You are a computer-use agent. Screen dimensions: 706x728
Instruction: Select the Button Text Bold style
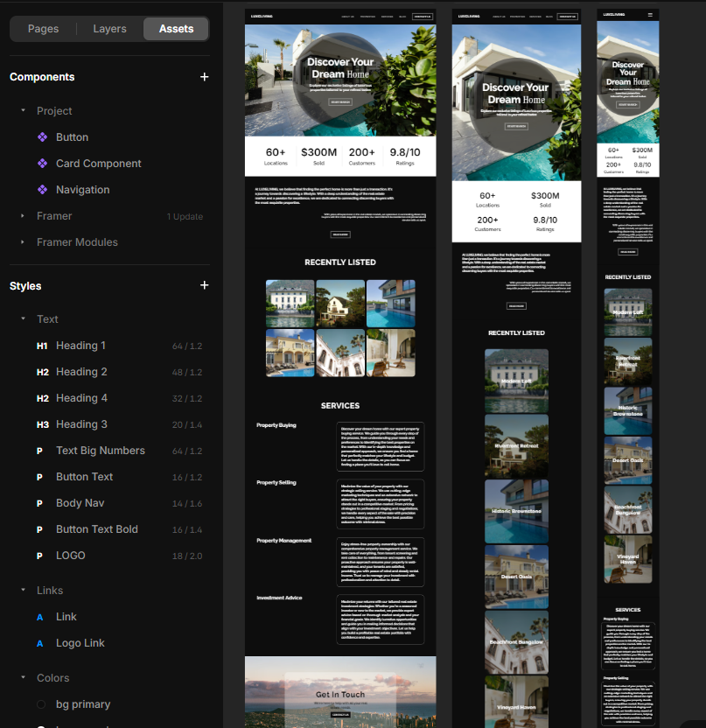click(109, 529)
